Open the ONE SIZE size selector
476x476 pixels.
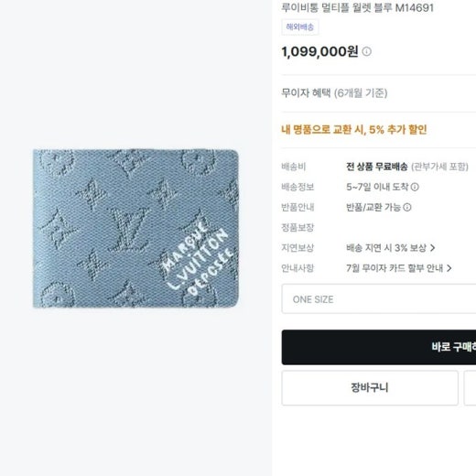click(379, 299)
